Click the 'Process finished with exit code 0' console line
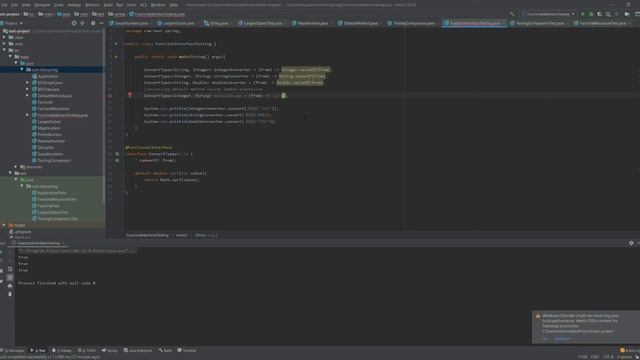 click(56, 283)
